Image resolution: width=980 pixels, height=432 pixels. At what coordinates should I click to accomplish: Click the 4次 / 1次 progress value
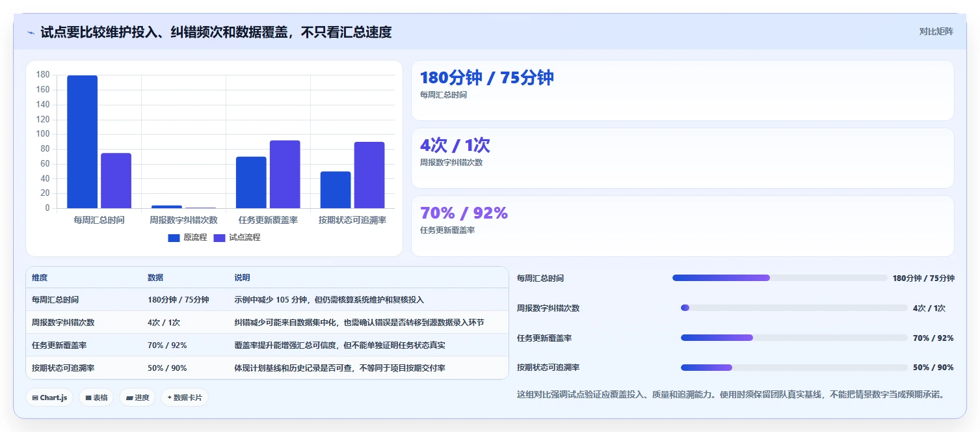[929, 308]
